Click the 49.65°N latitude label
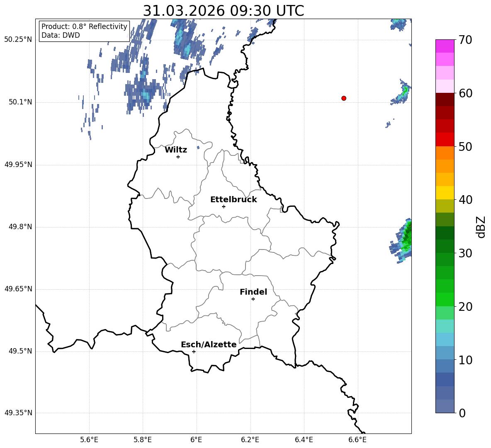 (18, 289)
